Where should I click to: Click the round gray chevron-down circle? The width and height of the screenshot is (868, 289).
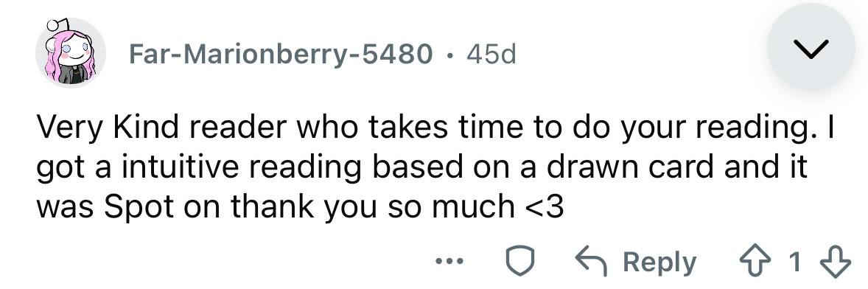(x=811, y=47)
